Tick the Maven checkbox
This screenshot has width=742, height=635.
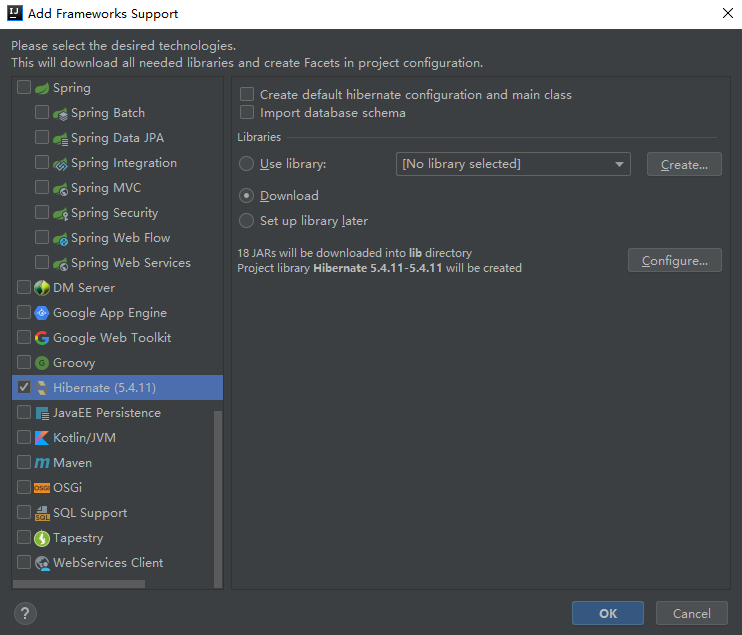click(x=24, y=462)
